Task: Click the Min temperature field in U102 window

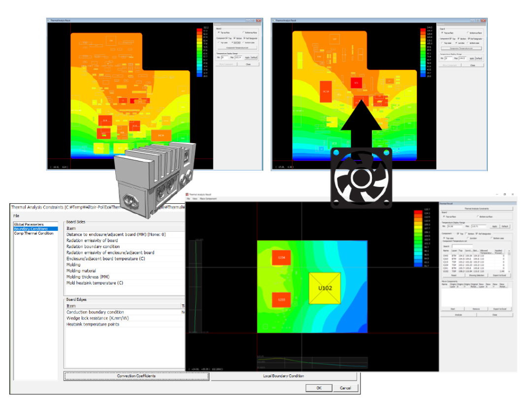Action: pyautogui.click(x=455, y=226)
